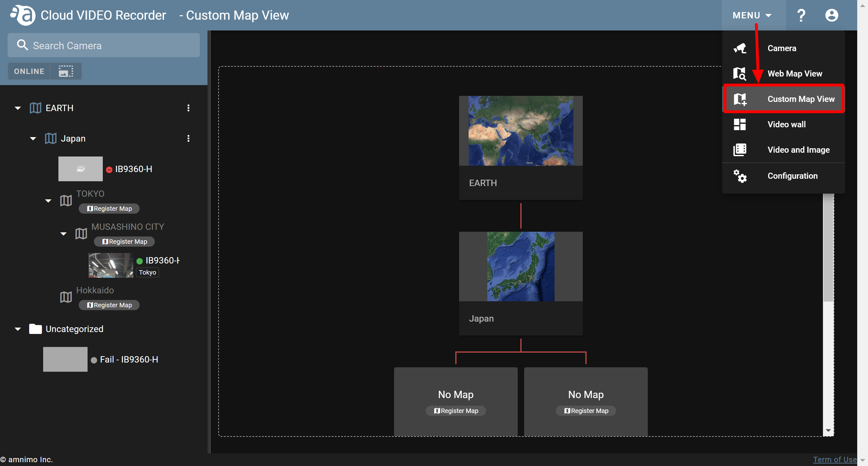Toggle the snapshot thumbnail display mode
This screenshot has width=868, height=466.
pos(65,71)
